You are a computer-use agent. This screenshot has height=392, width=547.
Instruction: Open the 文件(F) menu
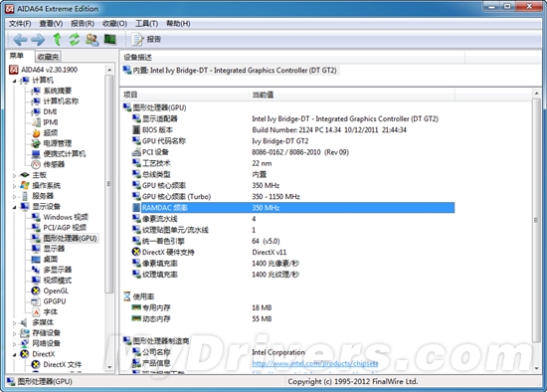point(20,24)
